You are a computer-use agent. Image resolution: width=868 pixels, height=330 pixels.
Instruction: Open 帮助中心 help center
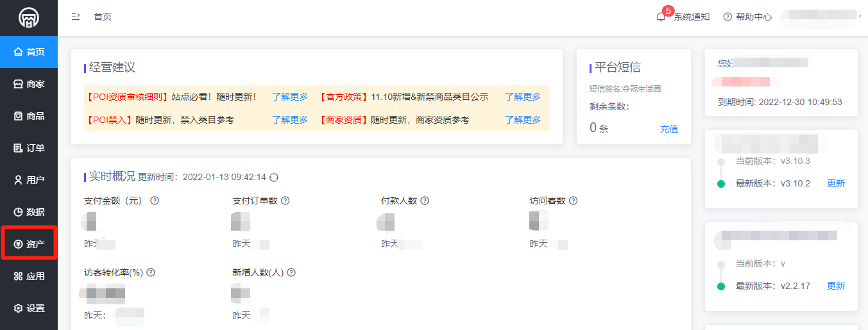tap(747, 17)
